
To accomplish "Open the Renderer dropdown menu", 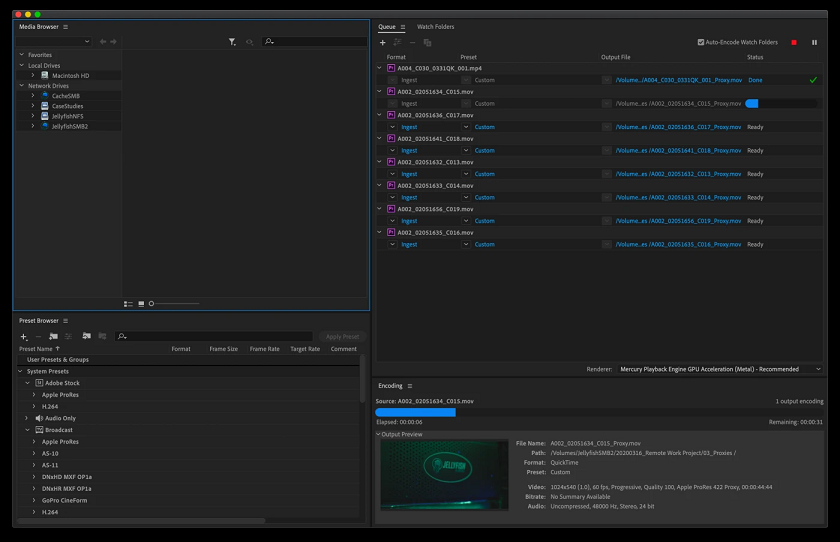I will (718, 369).
